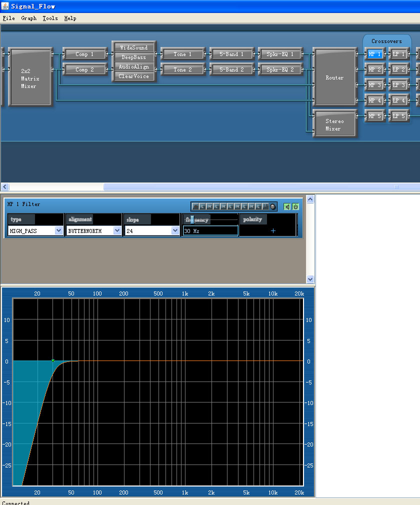The width and height of the screenshot is (420, 505).
Task: Click the green cutoff marker on the response curve
Action: coord(53,360)
